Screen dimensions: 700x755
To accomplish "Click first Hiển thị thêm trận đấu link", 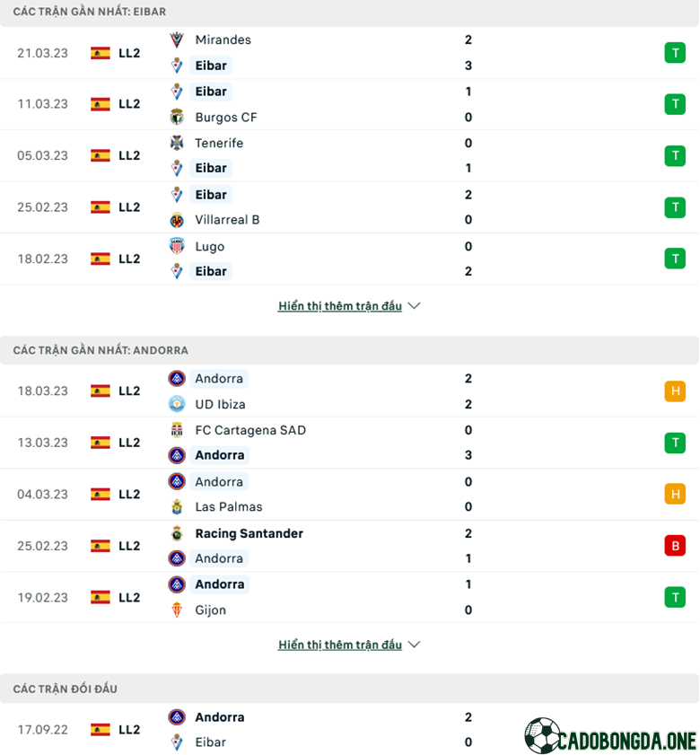I will click(x=340, y=306).
